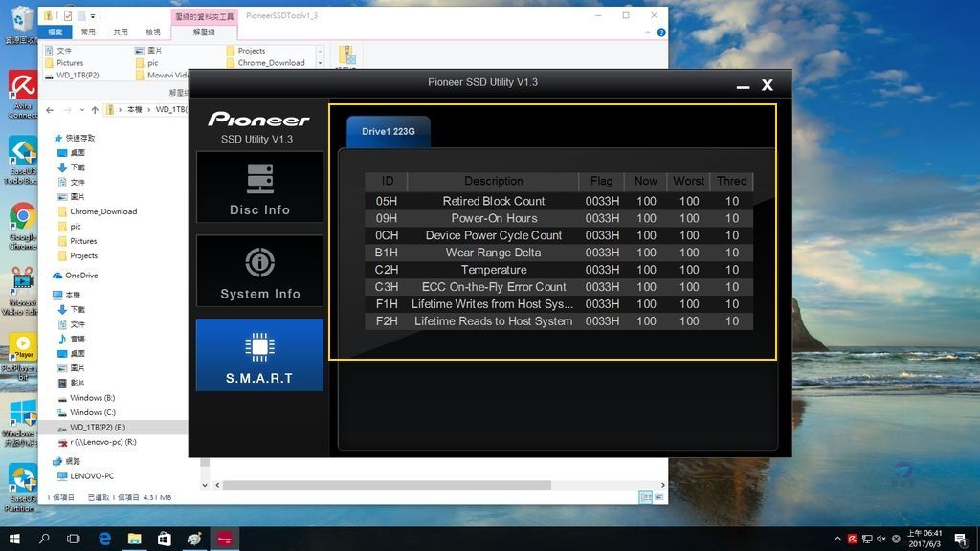The width and height of the screenshot is (980, 551).
Task: Open the paint palette app on the taskbar
Action: 194,539
